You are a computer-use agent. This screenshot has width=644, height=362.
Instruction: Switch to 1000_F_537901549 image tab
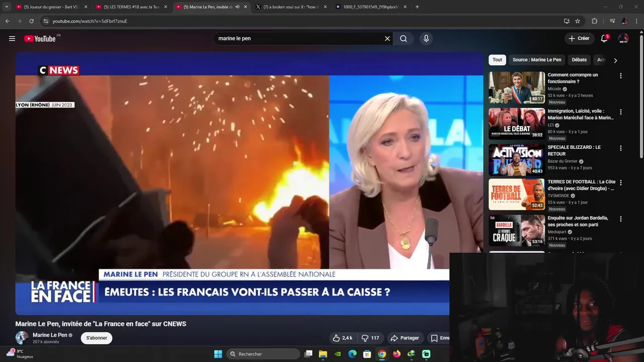(x=371, y=7)
